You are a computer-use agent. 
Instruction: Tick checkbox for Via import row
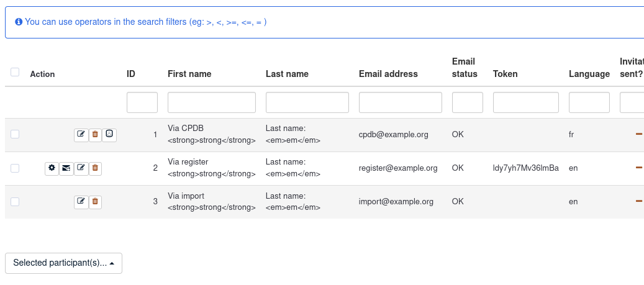tap(15, 201)
